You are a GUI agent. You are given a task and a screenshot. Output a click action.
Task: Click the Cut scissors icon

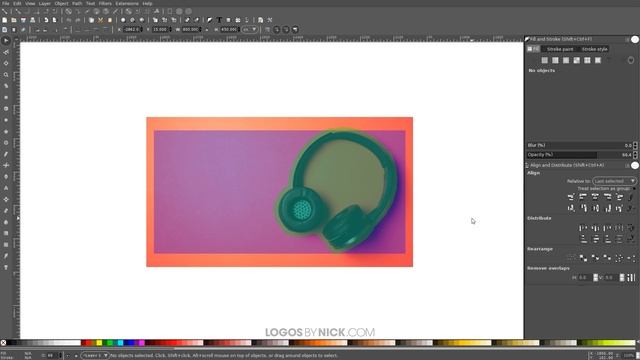[100, 20]
